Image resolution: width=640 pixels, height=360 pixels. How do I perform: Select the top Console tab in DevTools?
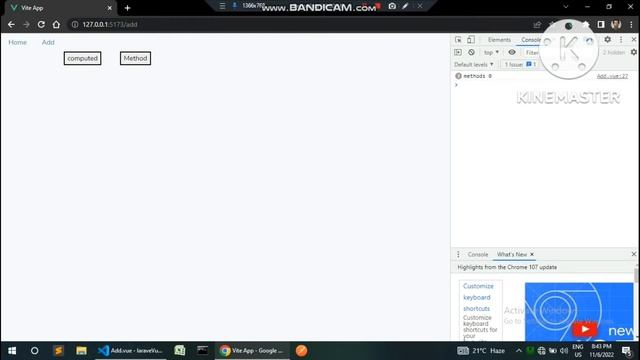coord(531,40)
